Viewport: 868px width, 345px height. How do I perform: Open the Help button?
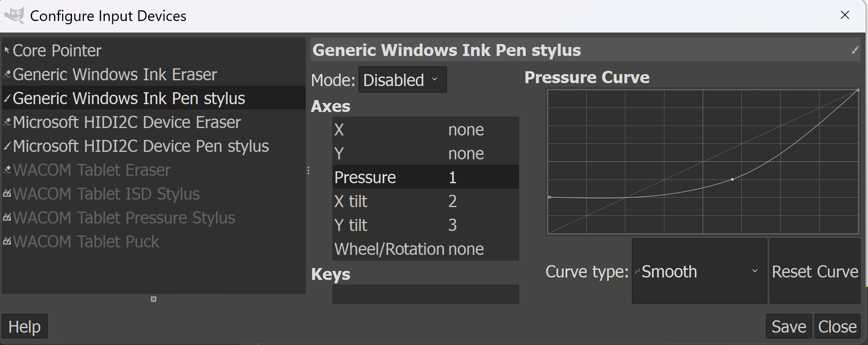click(25, 326)
